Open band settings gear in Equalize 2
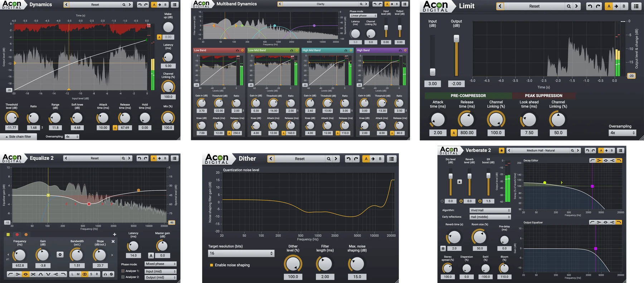644x283 pixels. pos(60,254)
